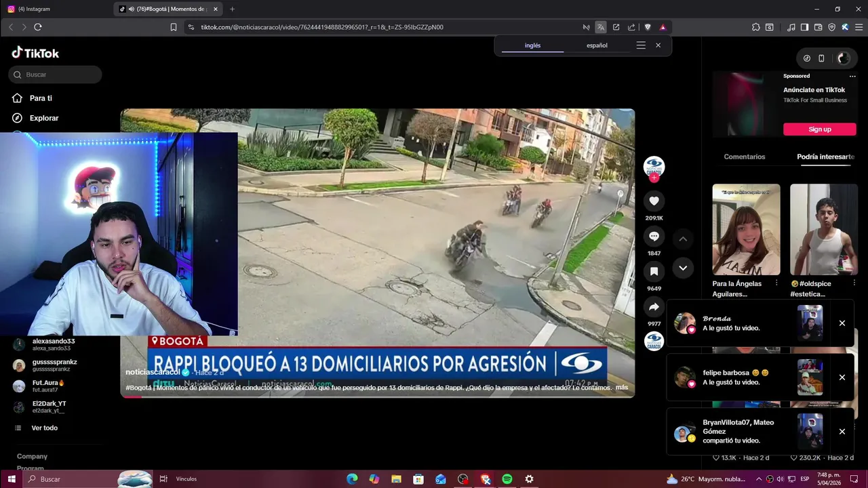Image resolution: width=868 pixels, height=488 pixels.
Task: Save video with bookmark icon
Action: tap(654, 272)
